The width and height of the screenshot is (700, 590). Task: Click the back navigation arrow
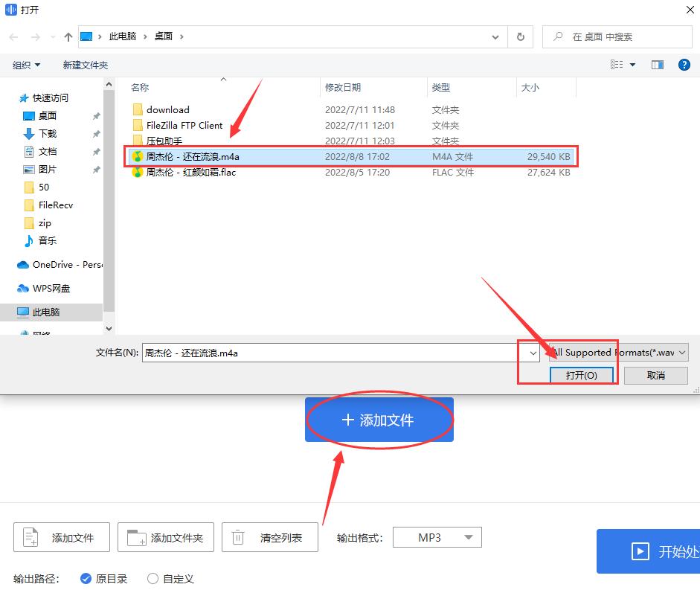13,36
